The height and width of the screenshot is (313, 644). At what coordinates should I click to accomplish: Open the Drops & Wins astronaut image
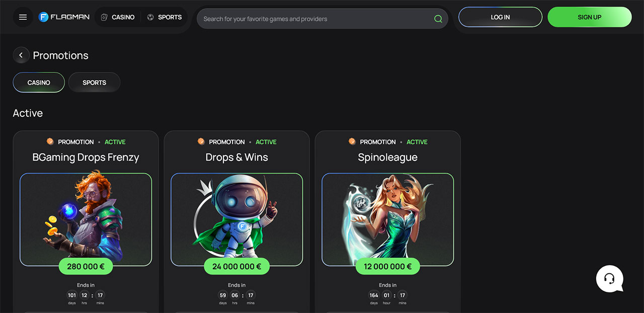coord(236,219)
